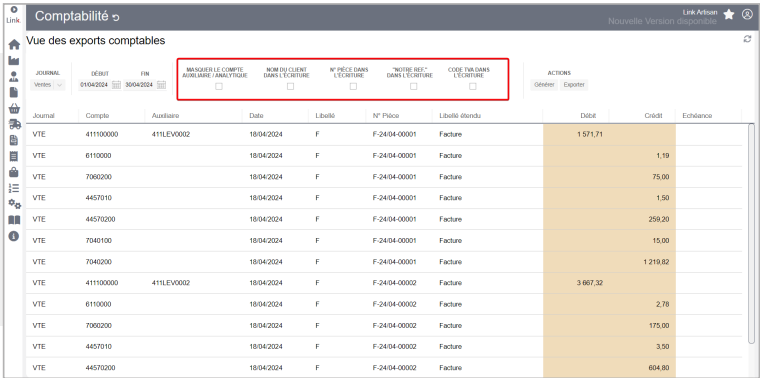Sort by N° Pièce column header
Screen dimensions: 760x378
coord(386,116)
